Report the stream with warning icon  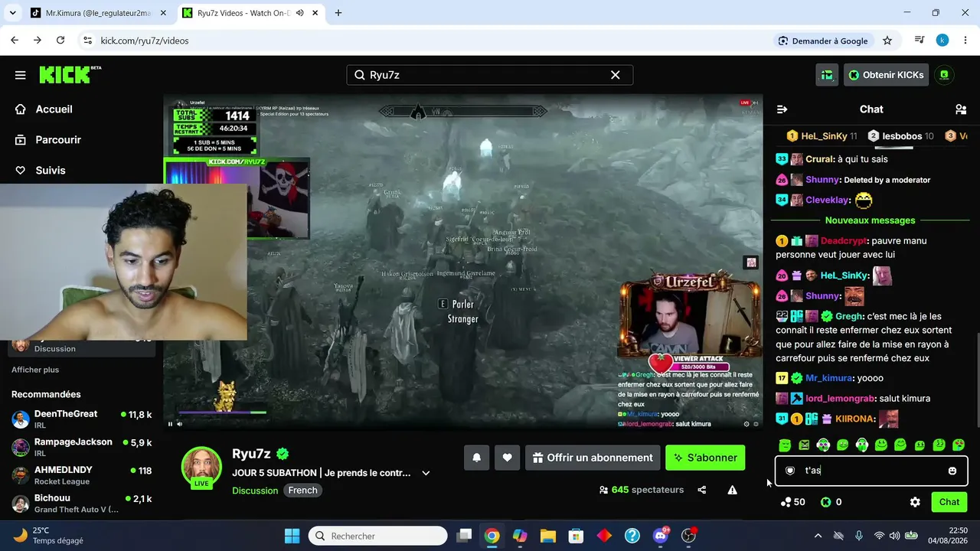tap(733, 490)
